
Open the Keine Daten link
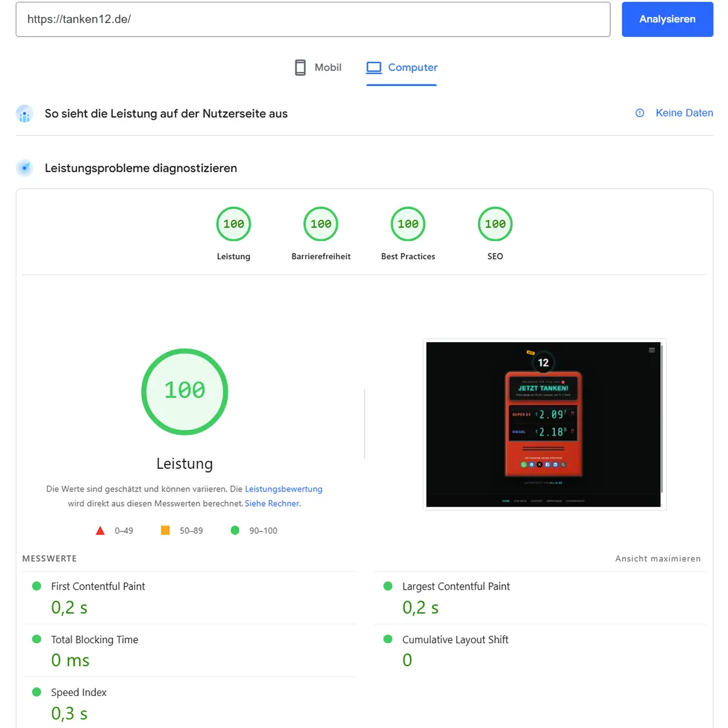pos(684,113)
